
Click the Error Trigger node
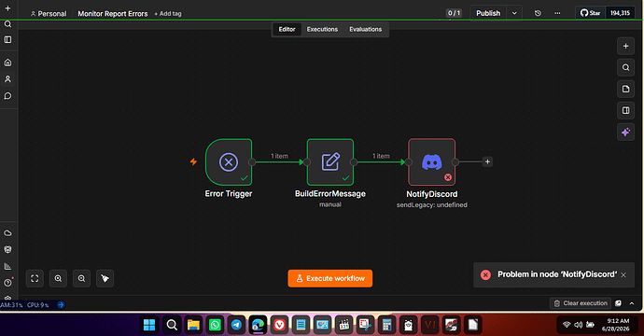point(229,162)
